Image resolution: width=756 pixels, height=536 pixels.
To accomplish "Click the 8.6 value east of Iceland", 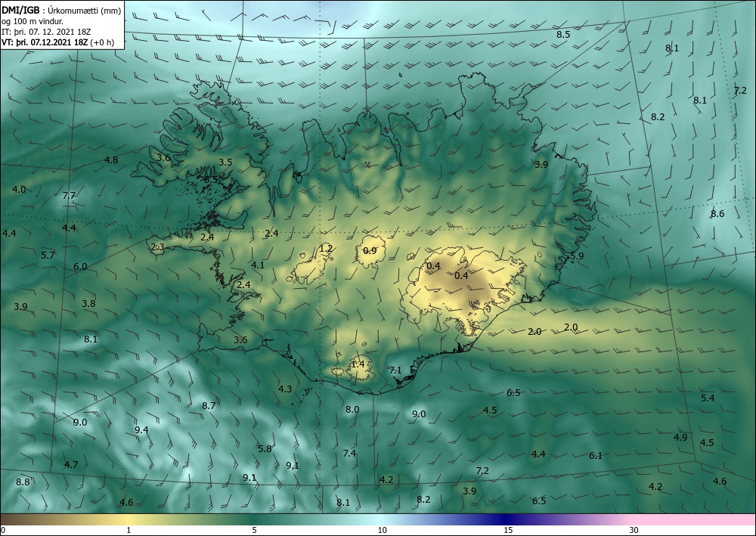I will 717,214.
